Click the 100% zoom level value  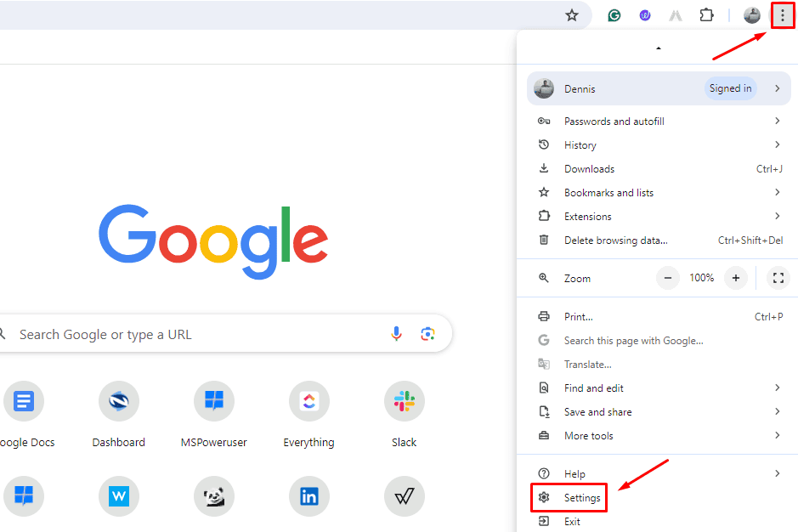point(701,278)
